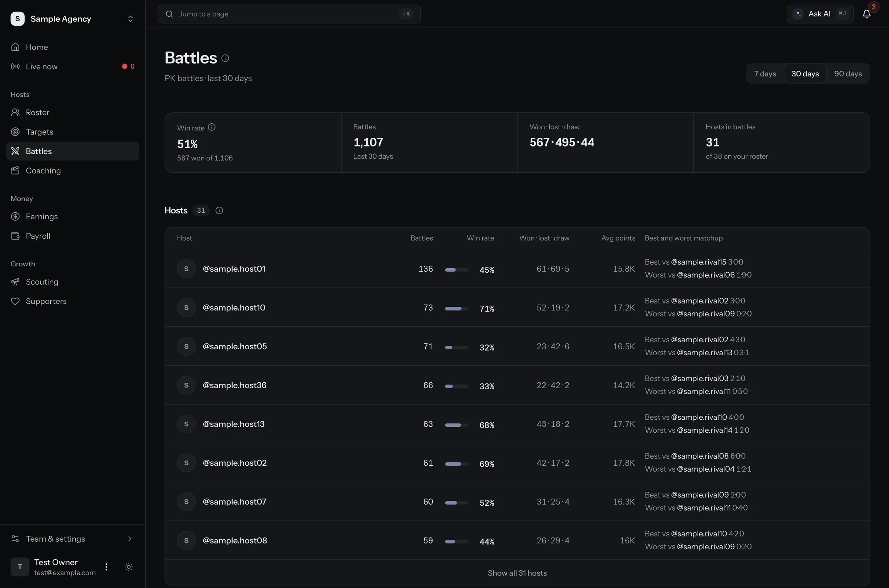Click the Battles column header
Image resolution: width=889 pixels, height=588 pixels.
tap(422, 238)
